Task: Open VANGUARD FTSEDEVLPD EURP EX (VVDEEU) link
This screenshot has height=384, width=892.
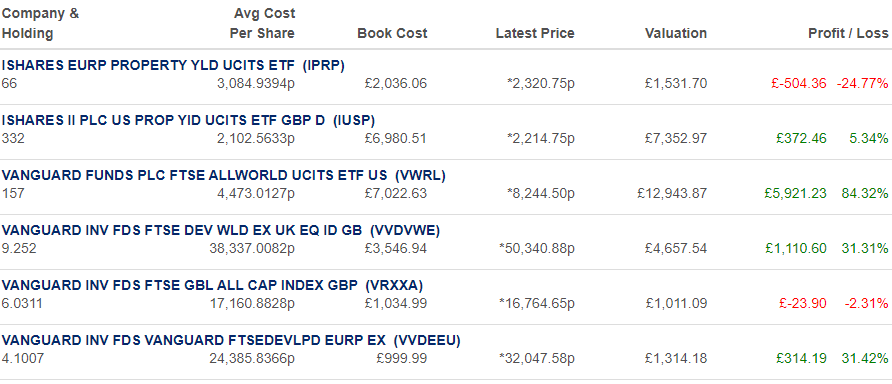Action: (x=231, y=341)
